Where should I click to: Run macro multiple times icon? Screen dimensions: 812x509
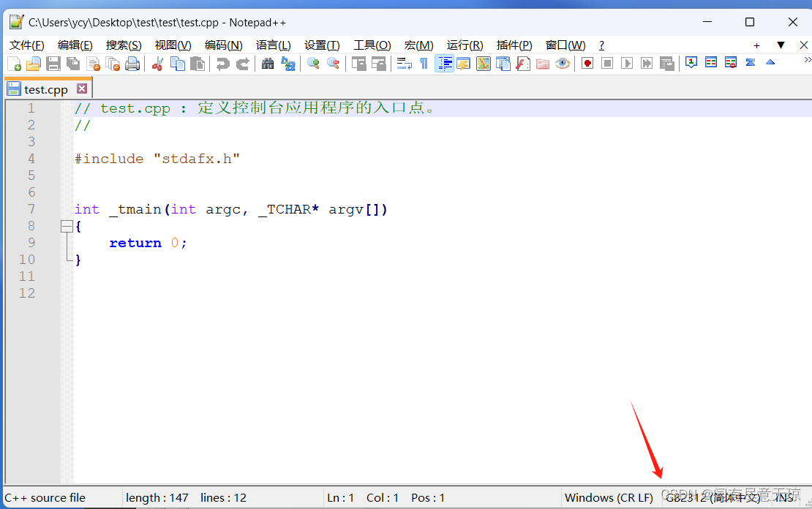click(647, 63)
